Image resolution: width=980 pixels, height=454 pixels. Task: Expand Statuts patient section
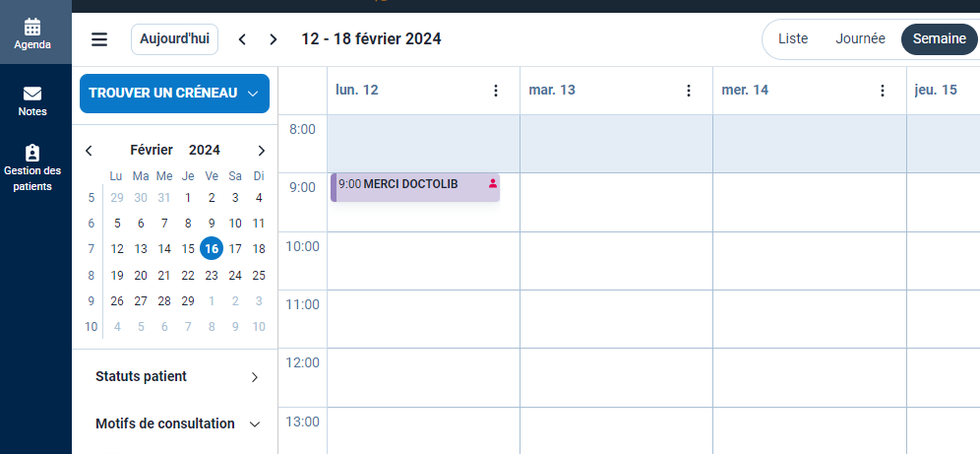coord(254,377)
